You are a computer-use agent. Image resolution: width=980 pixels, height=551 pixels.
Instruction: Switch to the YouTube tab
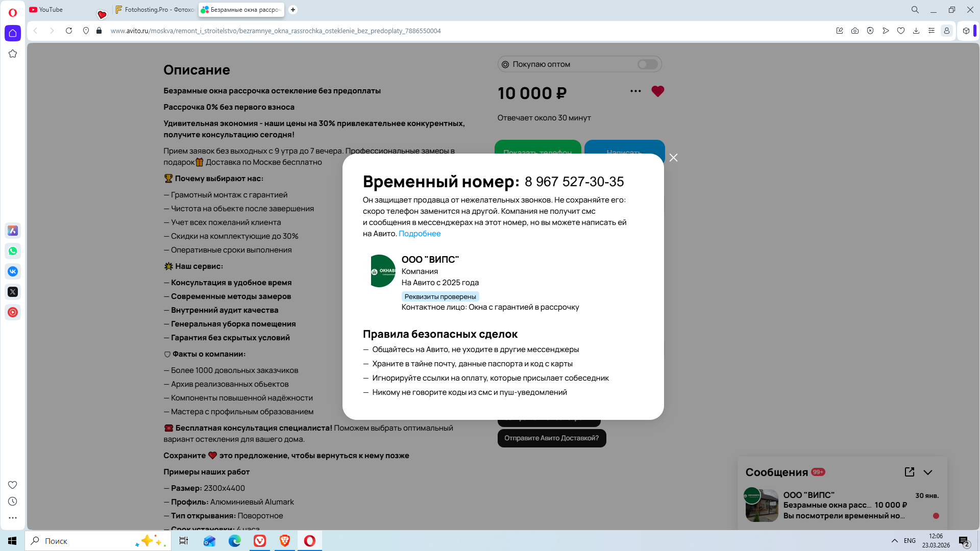51,10
